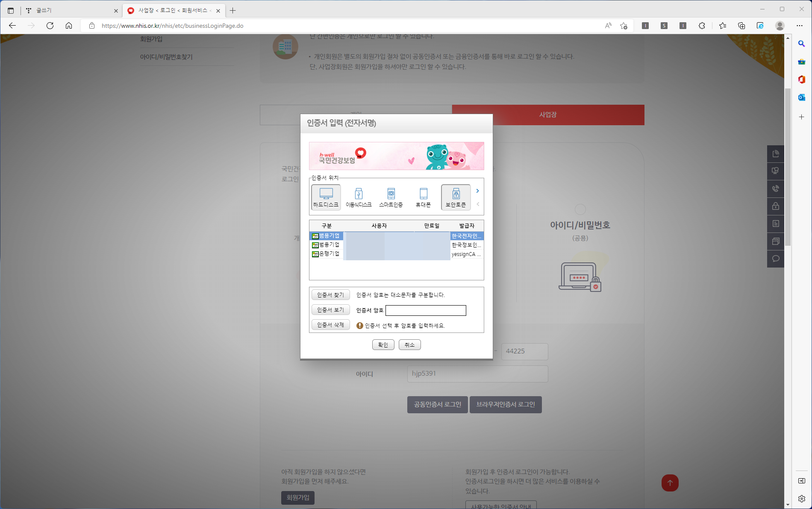This screenshot has width=812, height=509.
Task: Toggle read aloud icon in address bar
Action: pyautogui.click(x=608, y=26)
